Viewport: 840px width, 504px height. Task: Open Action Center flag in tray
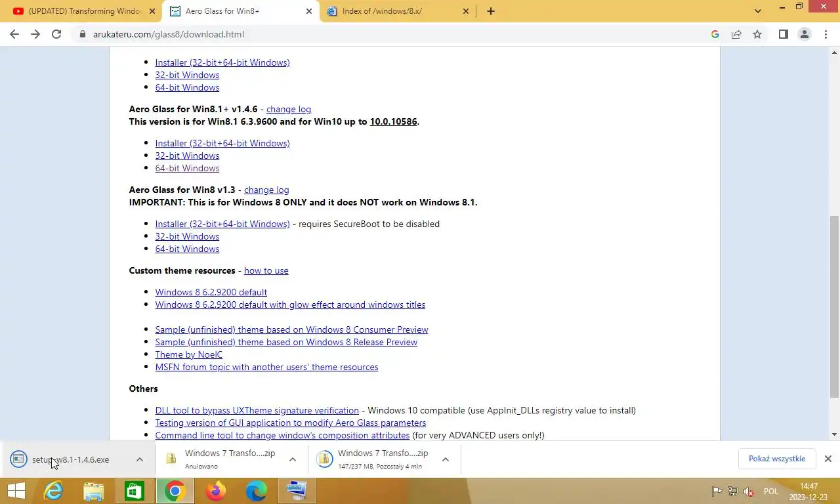tap(717, 492)
